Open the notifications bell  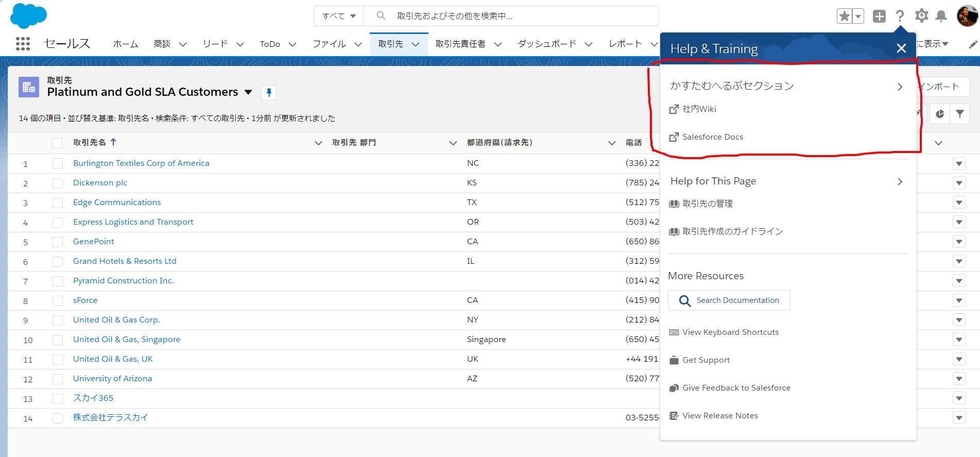[941, 16]
